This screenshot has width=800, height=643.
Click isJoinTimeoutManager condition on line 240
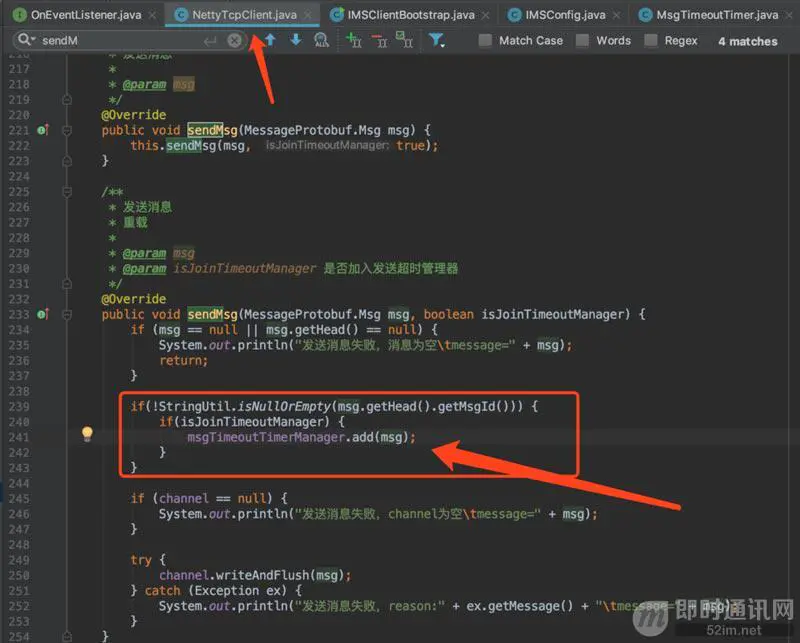point(252,422)
